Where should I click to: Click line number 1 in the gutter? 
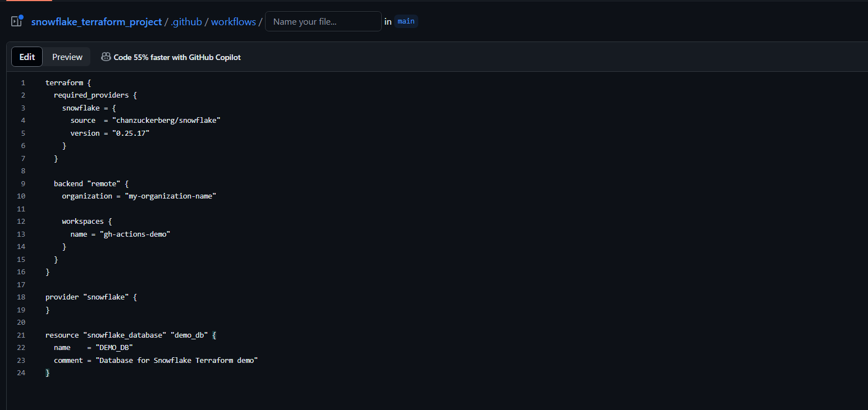[x=22, y=82]
